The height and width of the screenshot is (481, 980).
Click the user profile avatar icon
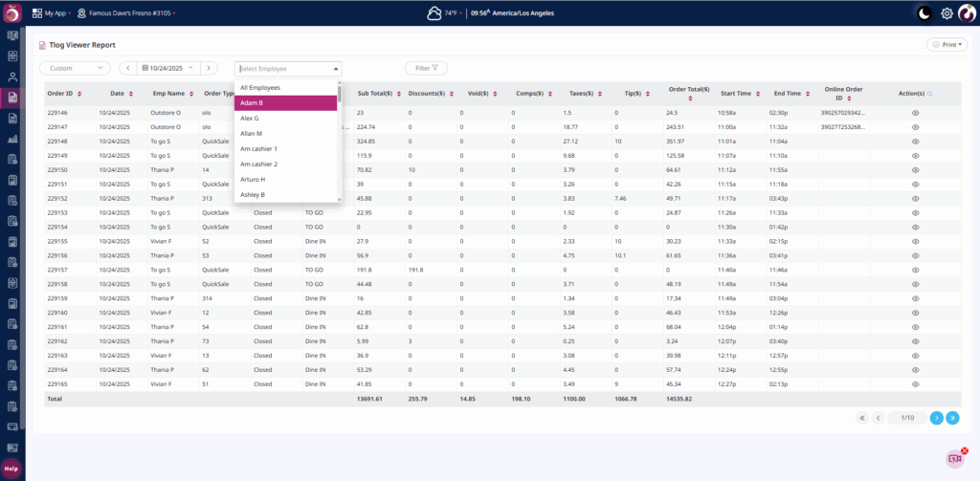(x=967, y=13)
